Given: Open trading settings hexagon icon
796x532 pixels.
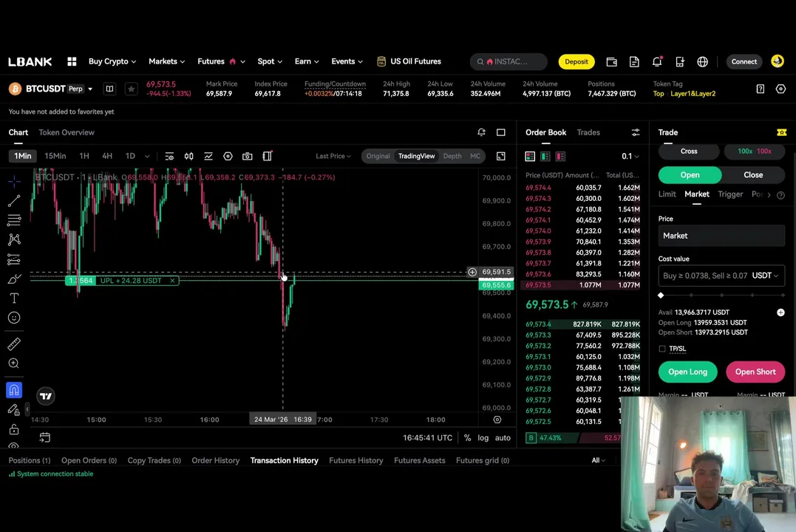Looking at the screenshot, I should coord(780,89).
